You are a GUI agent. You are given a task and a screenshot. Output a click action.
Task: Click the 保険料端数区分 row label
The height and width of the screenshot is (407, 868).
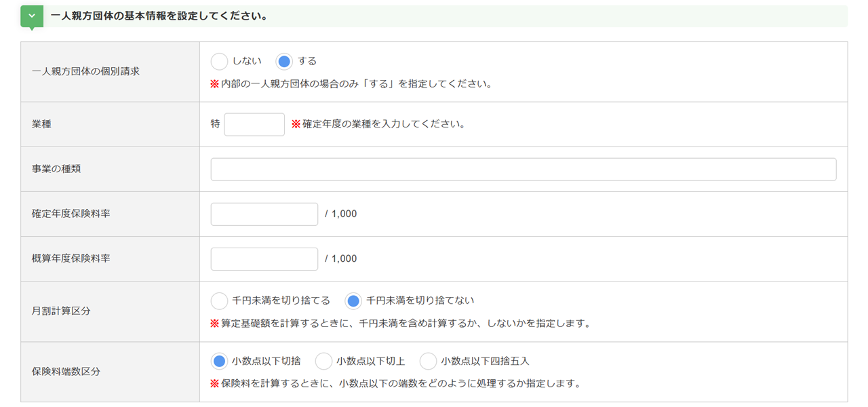[x=66, y=372]
